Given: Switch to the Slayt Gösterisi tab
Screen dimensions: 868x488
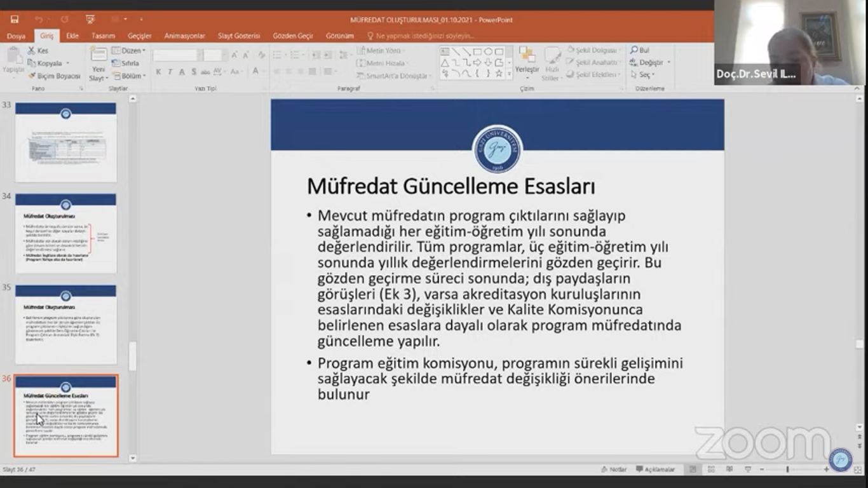Looking at the screenshot, I should coord(239,36).
